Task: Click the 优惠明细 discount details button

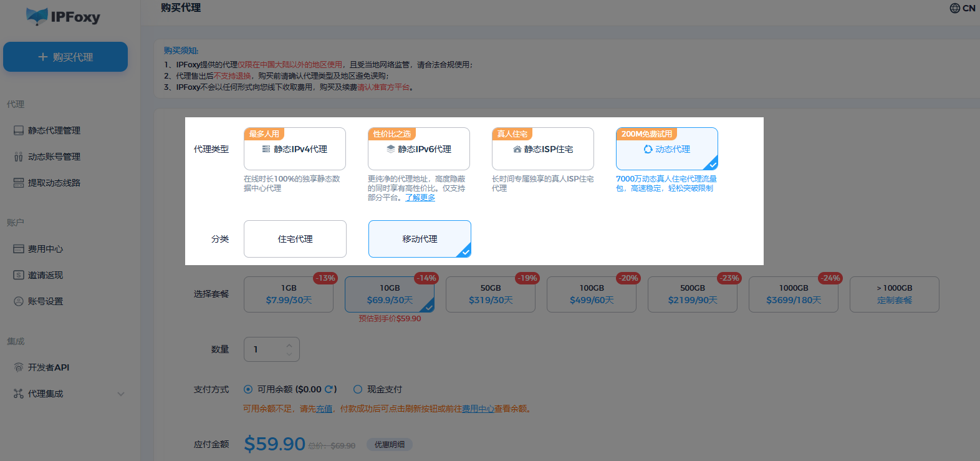Action: [x=390, y=445]
